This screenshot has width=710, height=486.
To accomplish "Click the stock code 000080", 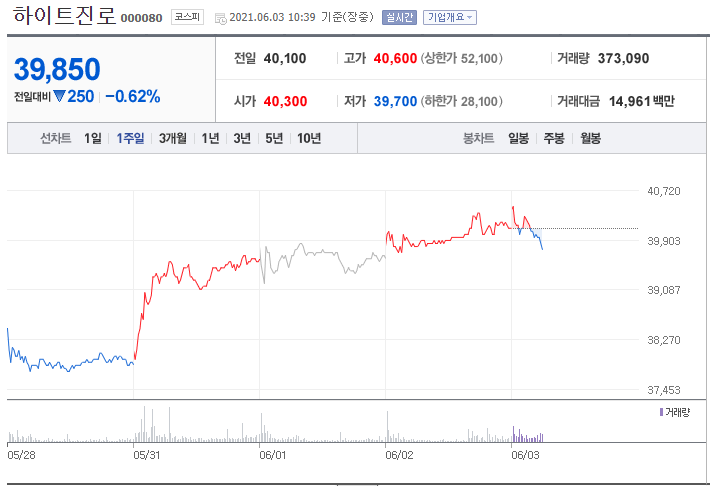I will pos(141,18).
